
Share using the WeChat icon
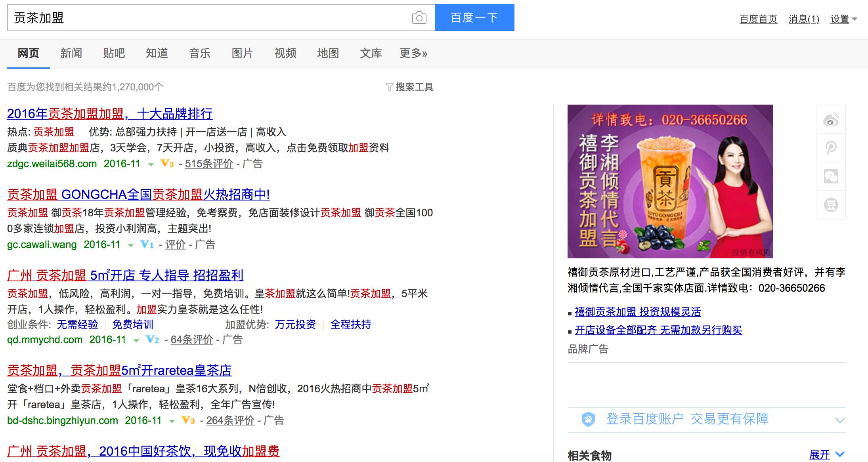click(x=831, y=176)
